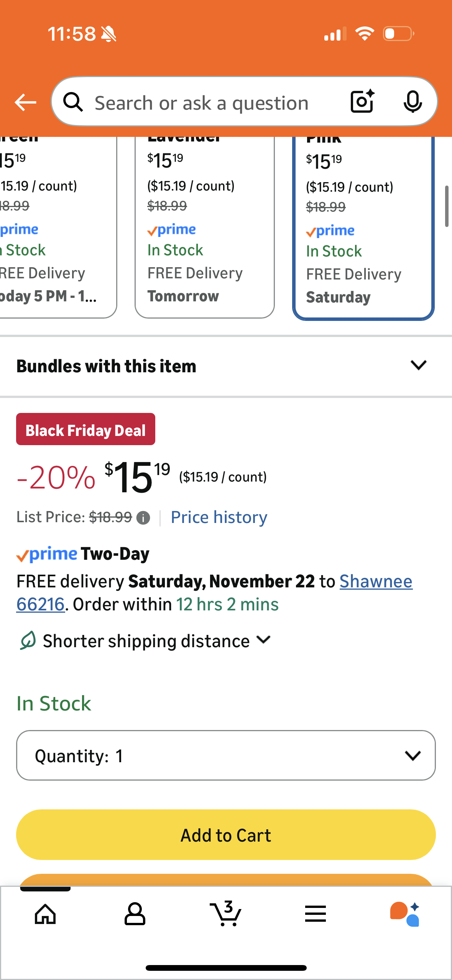The image size is (452, 980).
Task: Tap the back arrow icon
Action: (x=25, y=102)
